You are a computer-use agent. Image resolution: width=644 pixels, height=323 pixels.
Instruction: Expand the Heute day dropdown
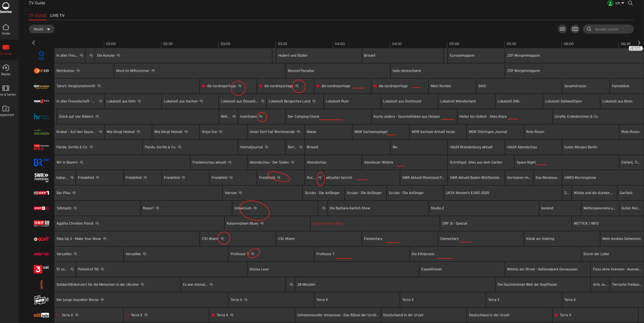point(42,29)
